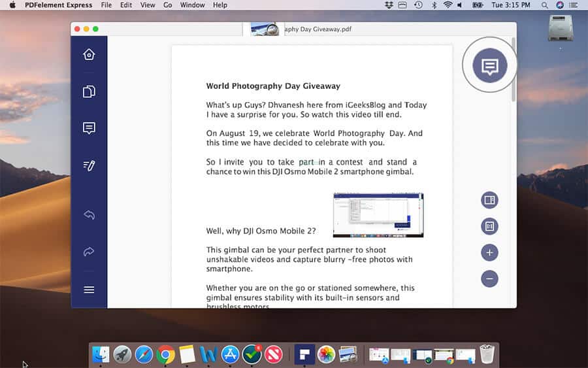This screenshot has width=588, height=368.
Task: Click the embedded screenshot image in the PDF
Action: (378, 215)
